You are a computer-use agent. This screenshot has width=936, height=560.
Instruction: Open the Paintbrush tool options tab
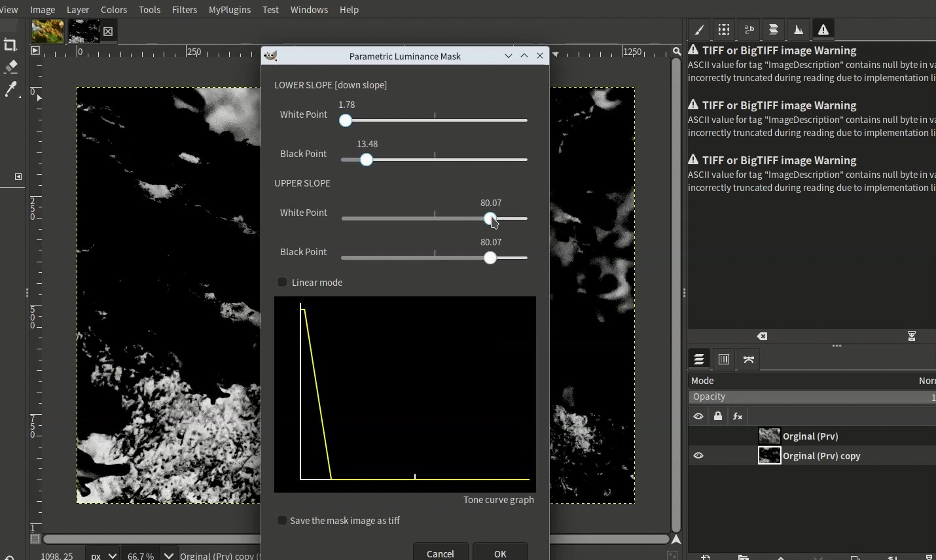point(699,29)
